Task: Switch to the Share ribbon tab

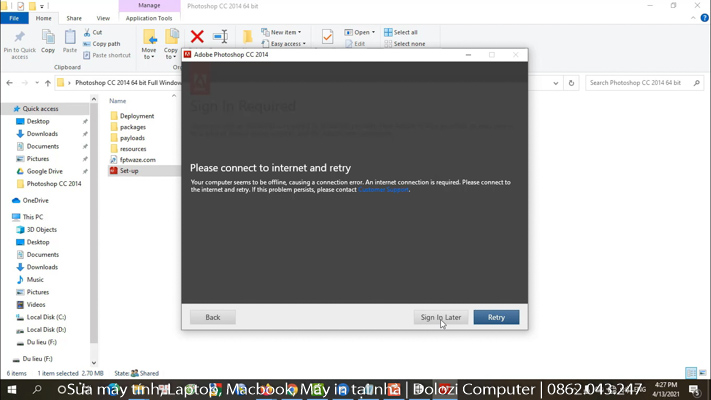Action: [74, 18]
